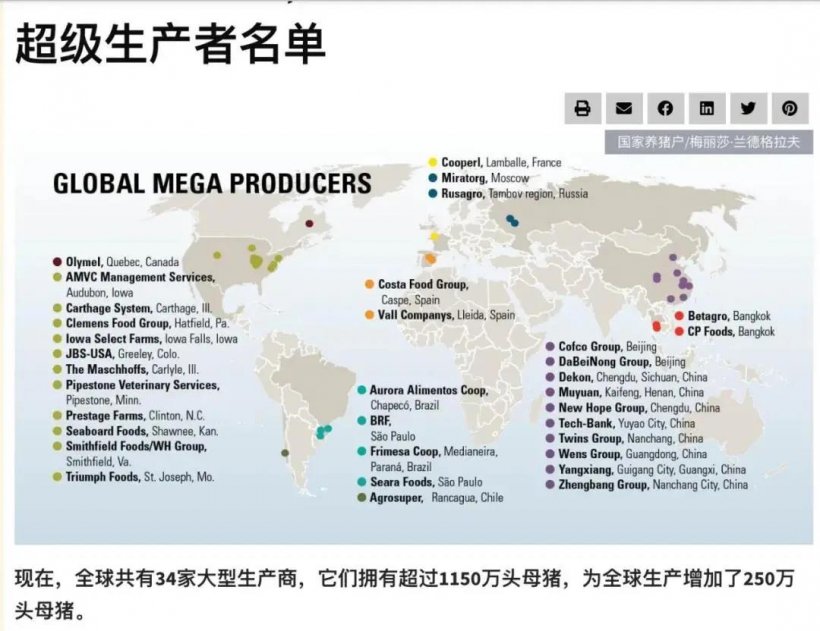The image size is (820, 631).
Task: Click Seara Foods, São Paulo entry
Action: pyautogui.click(x=420, y=482)
